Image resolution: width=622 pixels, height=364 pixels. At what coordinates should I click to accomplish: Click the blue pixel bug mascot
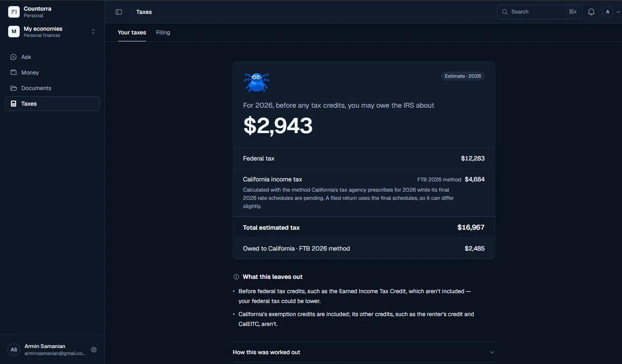pos(257,82)
